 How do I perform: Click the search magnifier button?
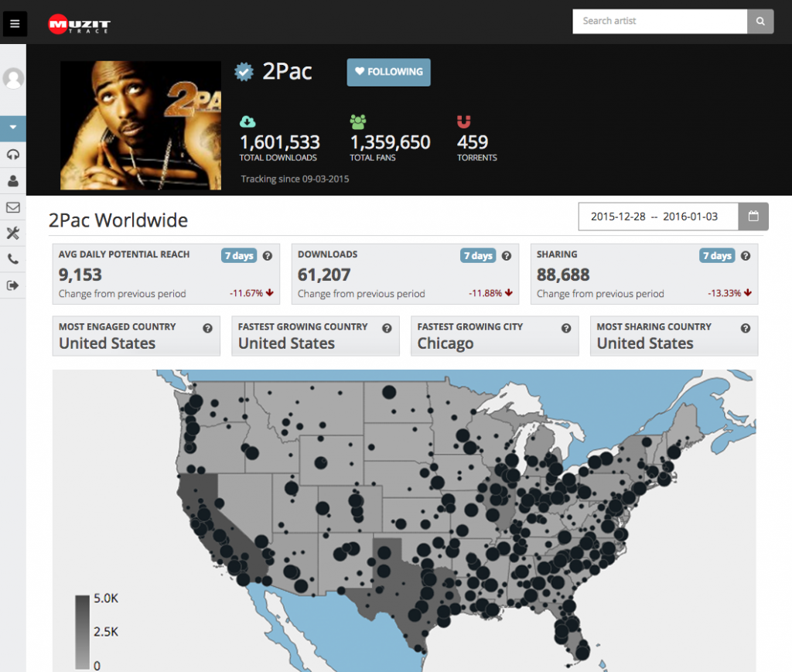coord(760,22)
